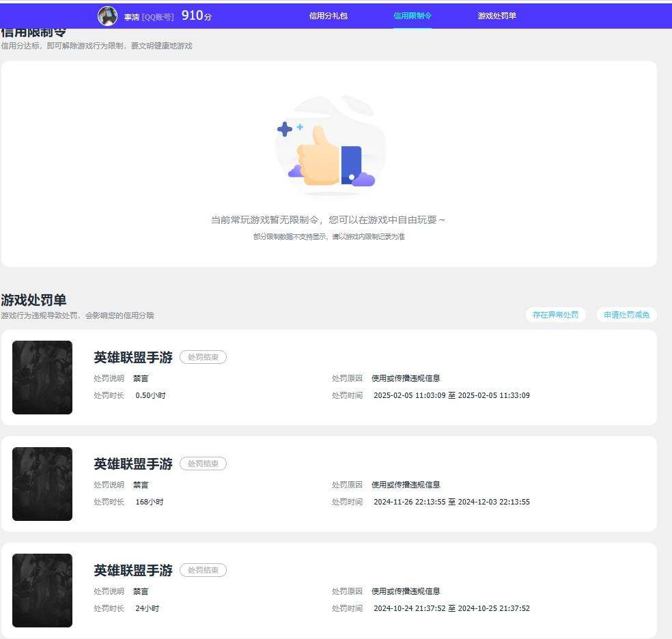Click the 168小时 penalty duration
Screen dimensions: 672x639
click(x=150, y=502)
